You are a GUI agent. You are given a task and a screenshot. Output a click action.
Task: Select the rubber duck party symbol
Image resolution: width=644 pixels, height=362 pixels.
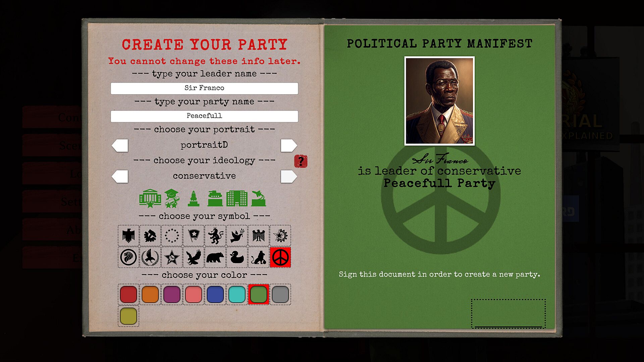pyautogui.click(x=237, y=257)
